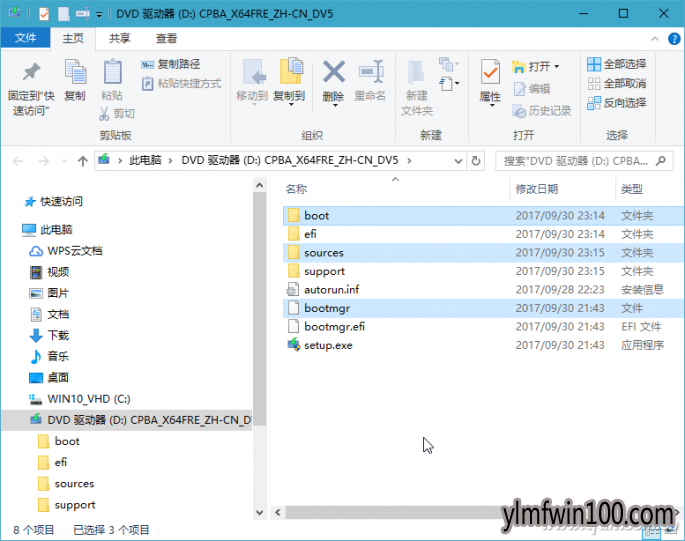Image resolution: width=685 pixels, height=541 pixels.
Task: Click chevron after DVD drive breadcrumb
Action: [x=409, y=161]
